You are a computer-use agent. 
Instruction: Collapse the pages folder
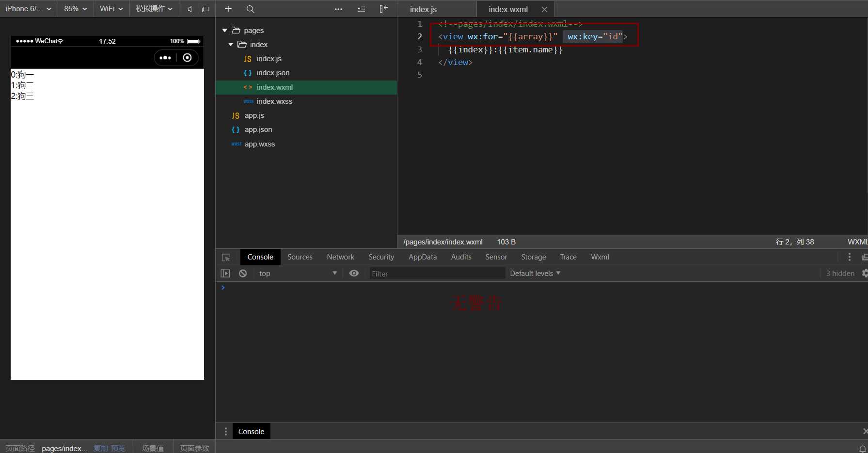225,31
